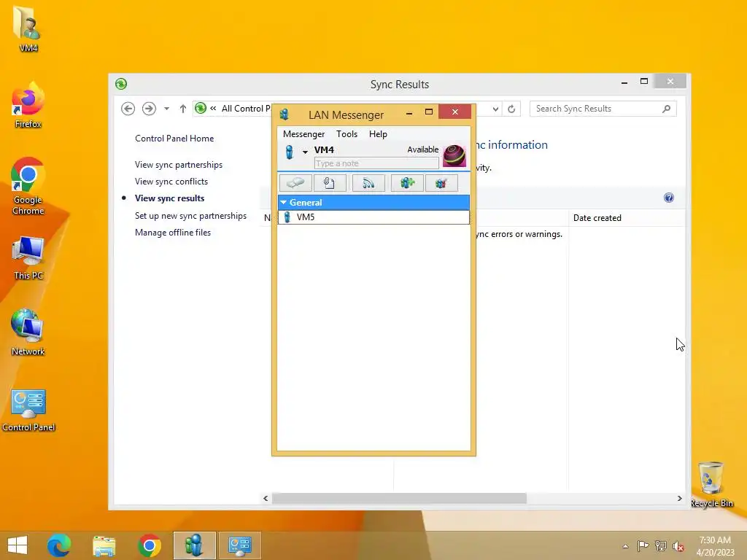747x560 pixels.
Task: Expand the address bar history dropdown
Action: click(495, 109)
